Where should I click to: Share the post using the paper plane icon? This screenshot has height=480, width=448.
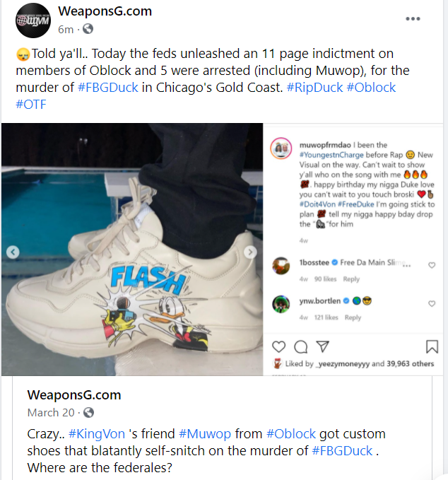point(322,346)
